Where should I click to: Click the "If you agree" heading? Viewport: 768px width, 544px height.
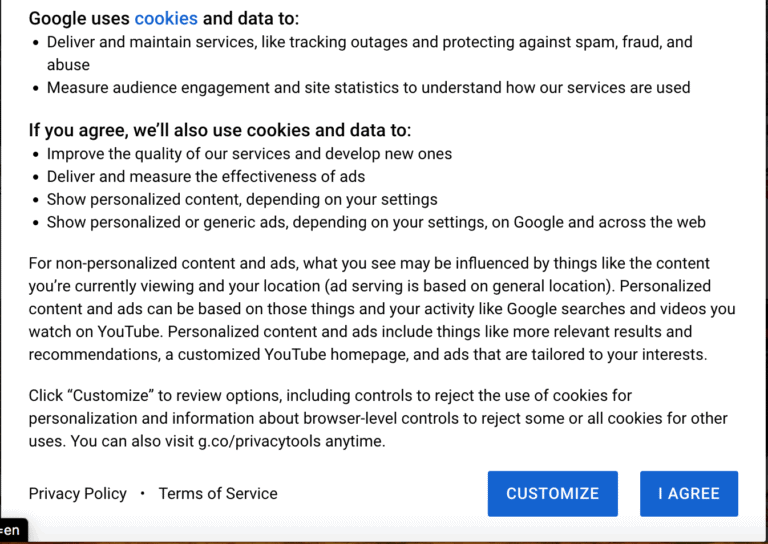[219, 130]
